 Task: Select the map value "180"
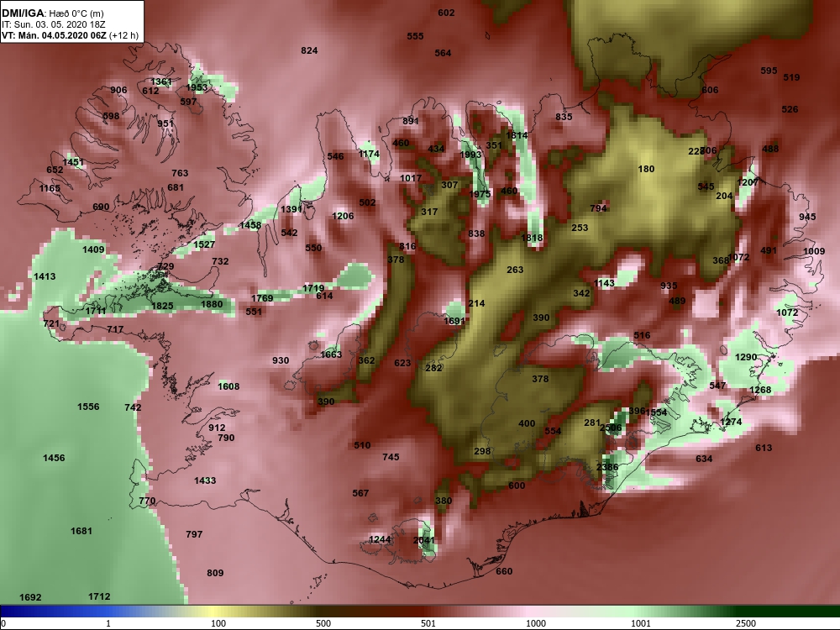(x=647, y=169)
